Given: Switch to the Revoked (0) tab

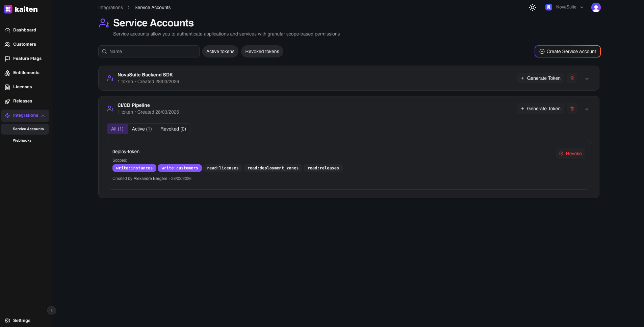Looking at the screenshot, I should click(x=173, y=129).
